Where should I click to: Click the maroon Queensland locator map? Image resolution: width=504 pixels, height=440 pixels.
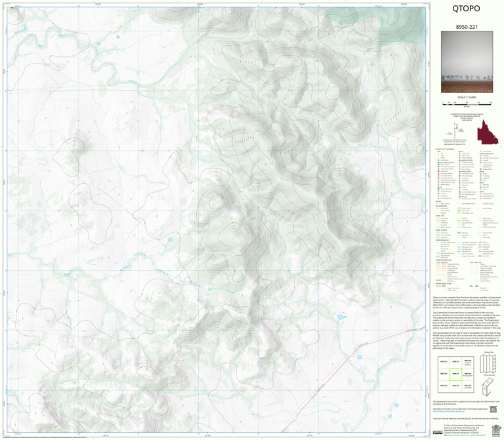tap(488, 132)
